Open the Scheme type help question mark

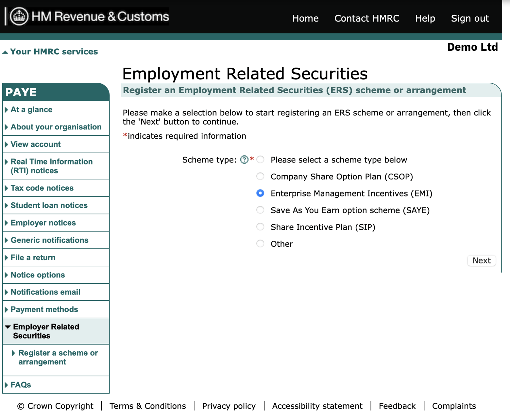click(x=244, y=160)
